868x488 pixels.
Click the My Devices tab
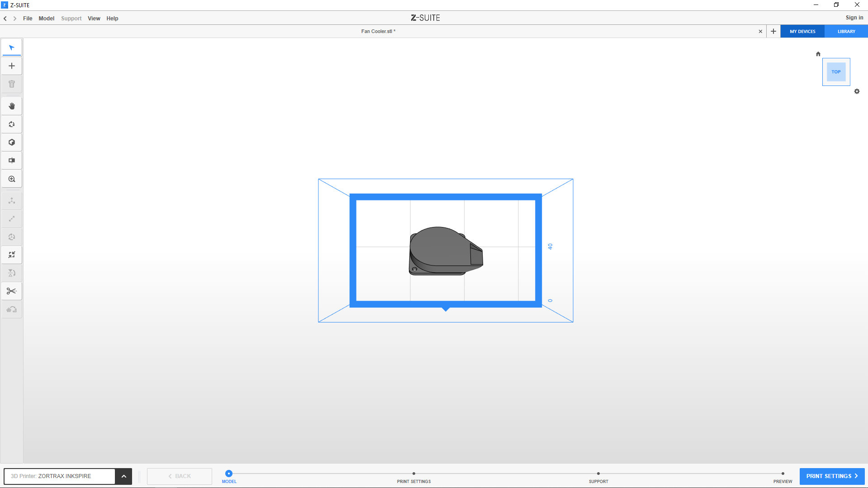tap(802, 32)
